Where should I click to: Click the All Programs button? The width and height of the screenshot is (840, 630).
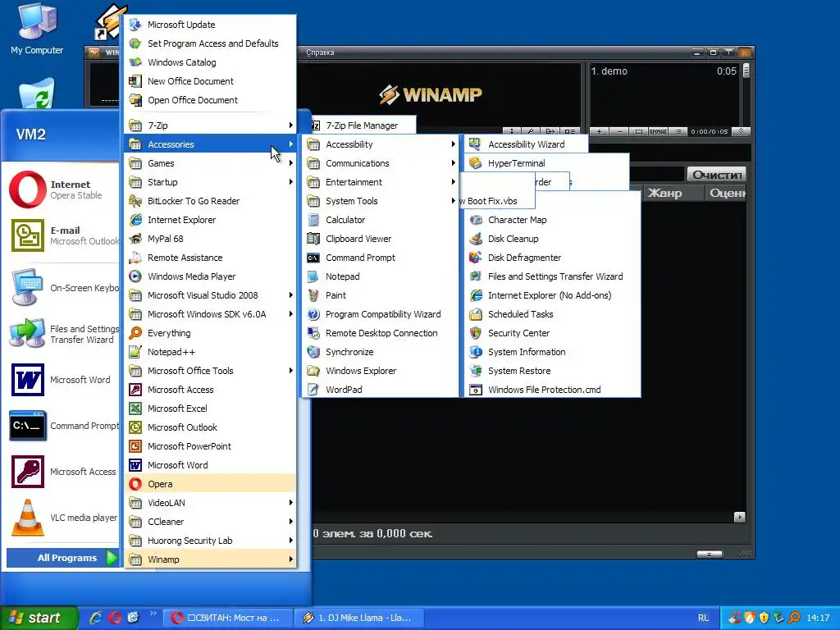62,558
